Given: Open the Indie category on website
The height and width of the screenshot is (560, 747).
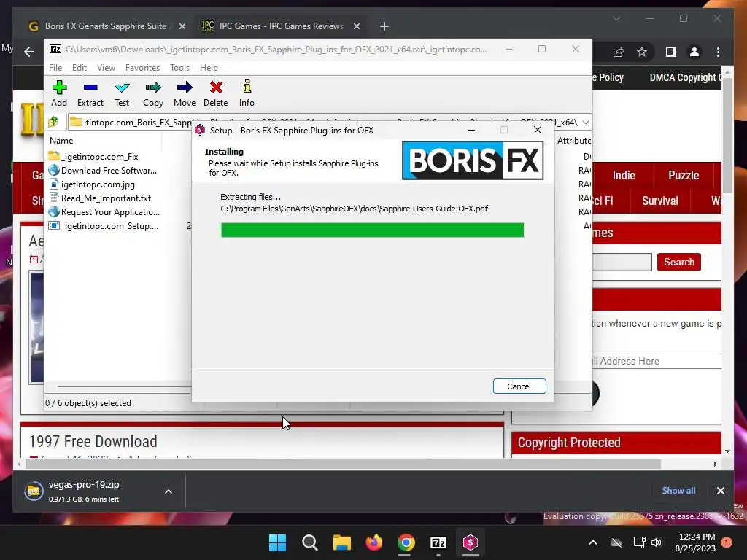Looking at the screenshot, I should click(x=624, y=175).
